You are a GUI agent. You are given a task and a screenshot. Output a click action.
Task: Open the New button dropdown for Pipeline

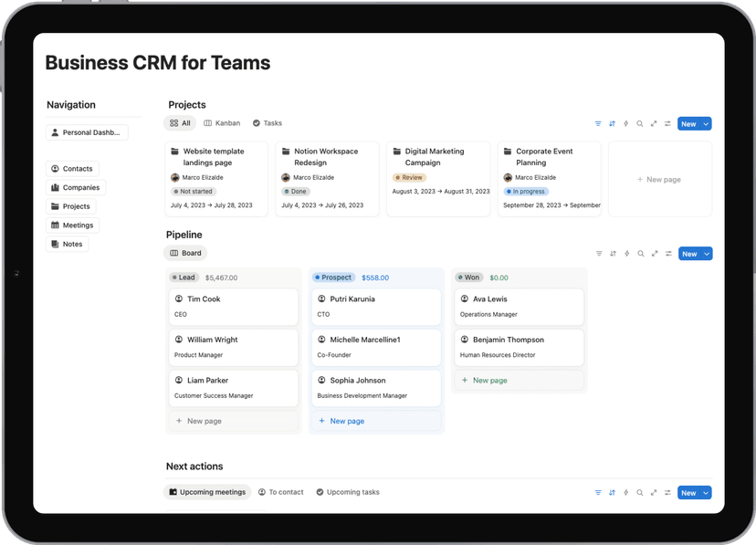(x=706, y=254)
